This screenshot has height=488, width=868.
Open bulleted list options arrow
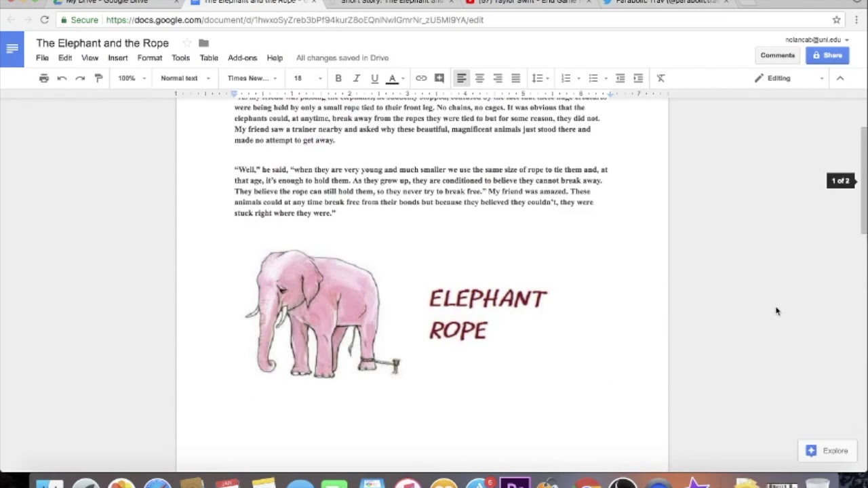click(x=606, y=79)
